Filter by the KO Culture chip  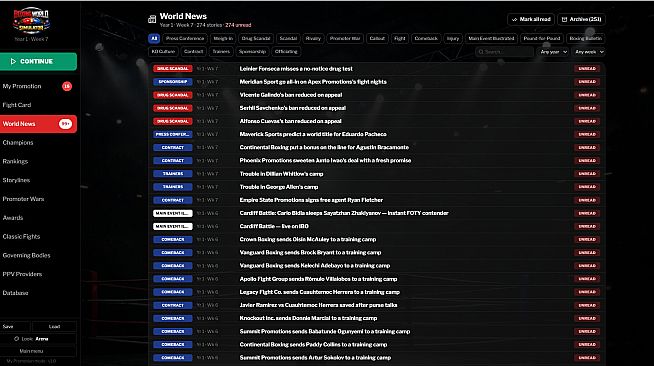(163, 52)
